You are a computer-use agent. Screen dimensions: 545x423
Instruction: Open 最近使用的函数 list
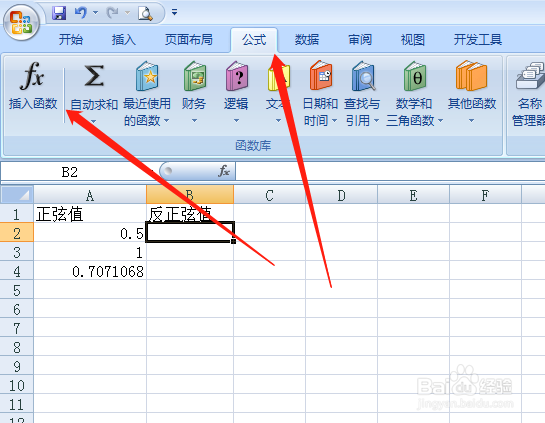click(x=147, y=94)
